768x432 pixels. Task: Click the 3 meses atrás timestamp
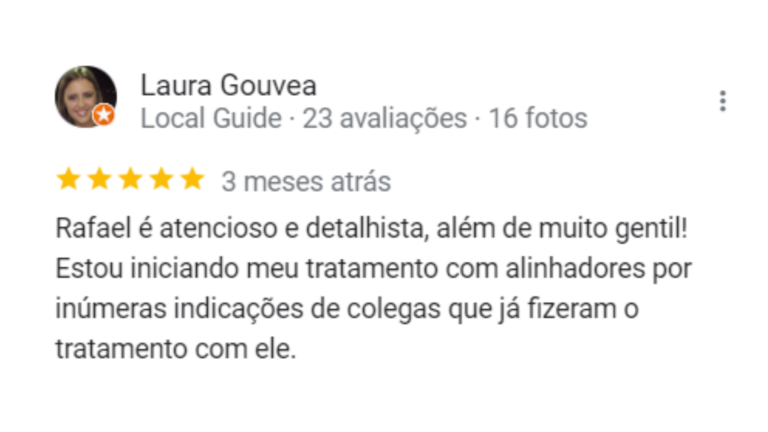coord(306,182)
